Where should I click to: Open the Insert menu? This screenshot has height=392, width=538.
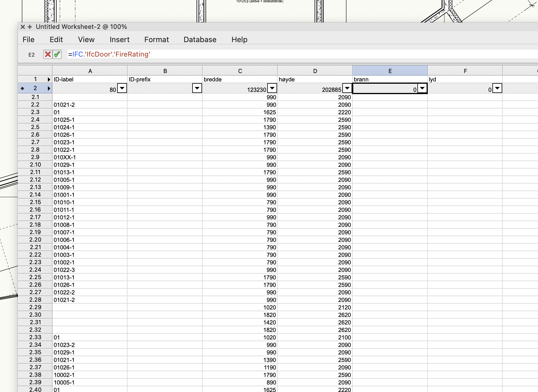(119, 40)
